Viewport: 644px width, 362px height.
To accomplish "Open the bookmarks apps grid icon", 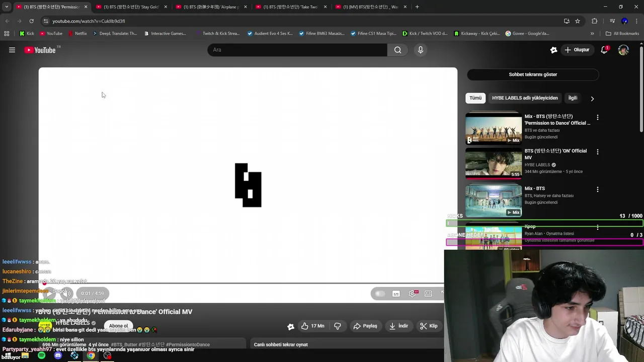I will [7, 34].
